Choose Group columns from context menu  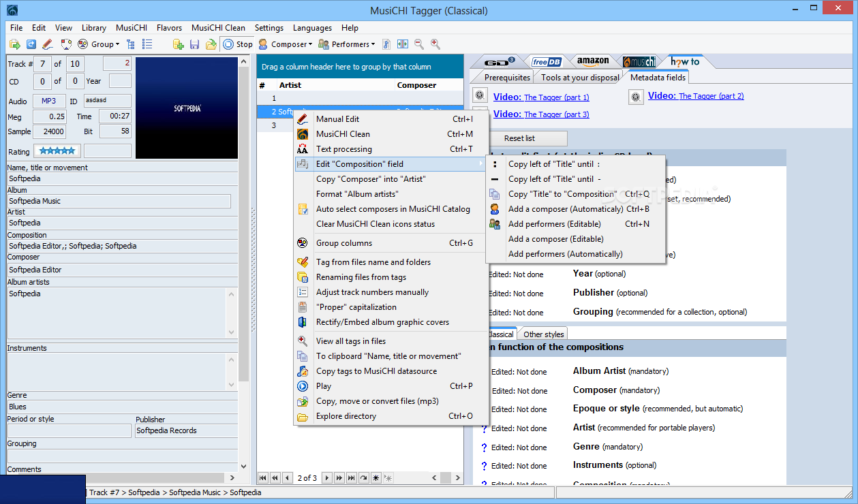(391, 243)
